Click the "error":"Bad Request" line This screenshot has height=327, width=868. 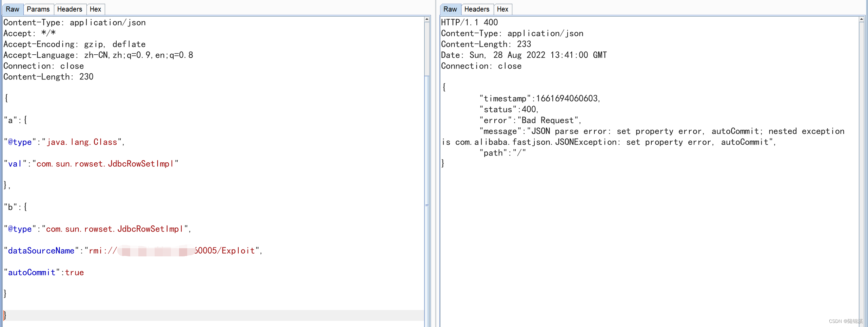pos(531,120)
